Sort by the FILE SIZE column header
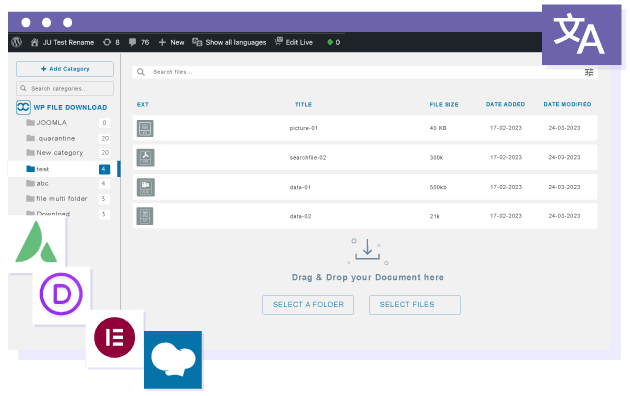 click(x=444, y=104)
